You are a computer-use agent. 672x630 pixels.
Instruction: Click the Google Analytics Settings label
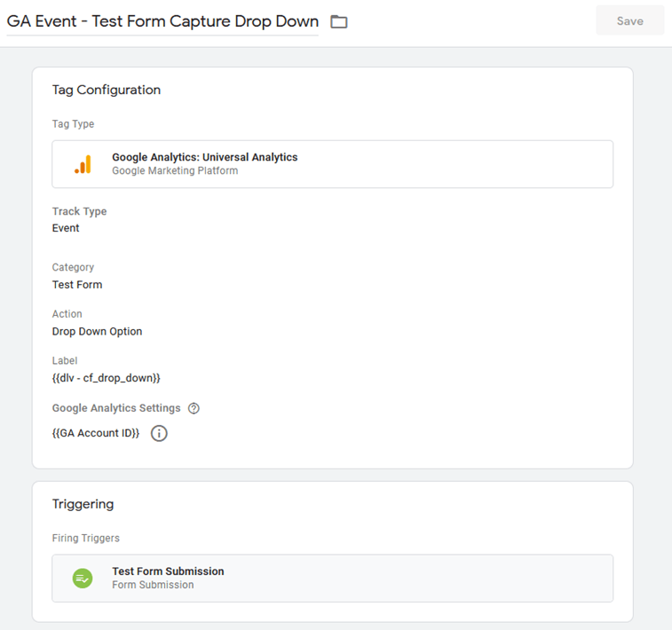(116, 408)
